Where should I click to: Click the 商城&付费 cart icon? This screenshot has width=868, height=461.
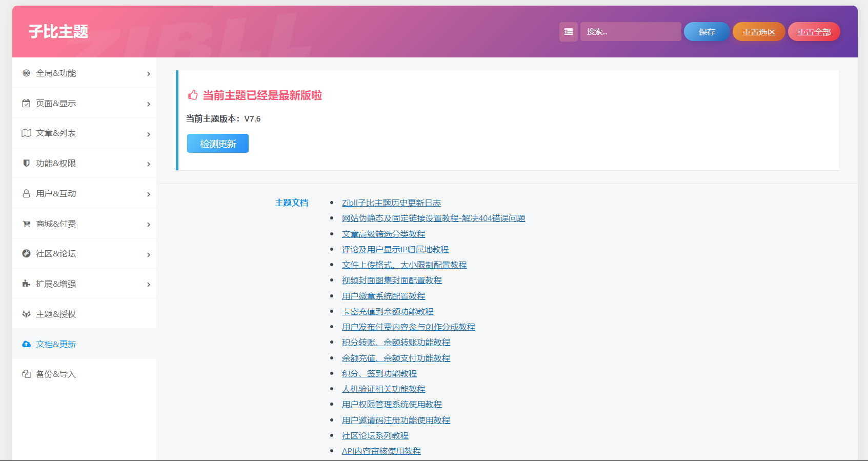point(26,224)
